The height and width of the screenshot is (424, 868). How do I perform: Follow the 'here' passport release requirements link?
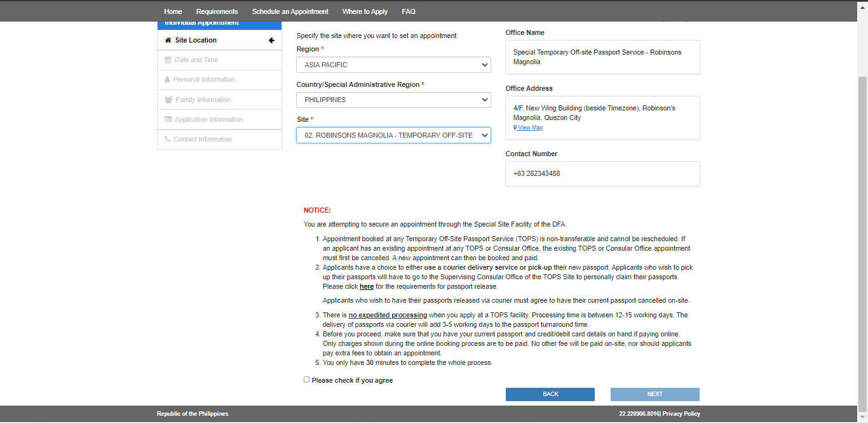367,287
